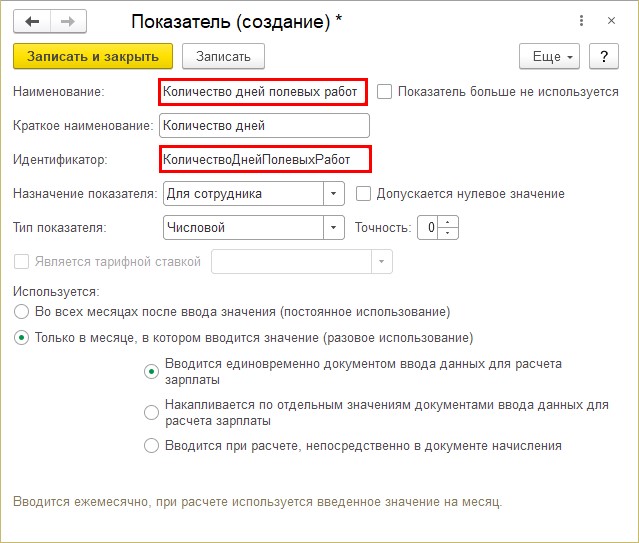Increase Точность with the up arrow
639x543 pixels.
tap(448, 222)
